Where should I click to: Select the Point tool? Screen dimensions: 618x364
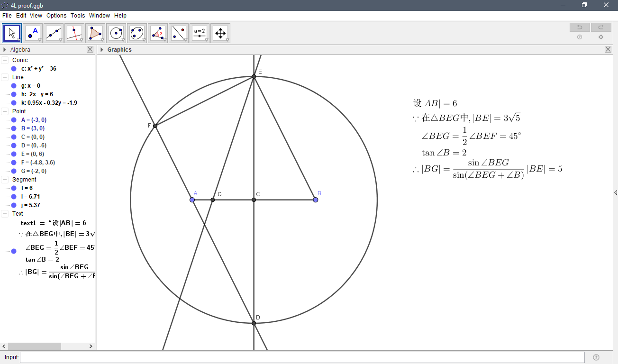pyautogui.click(x=33, y=33)
